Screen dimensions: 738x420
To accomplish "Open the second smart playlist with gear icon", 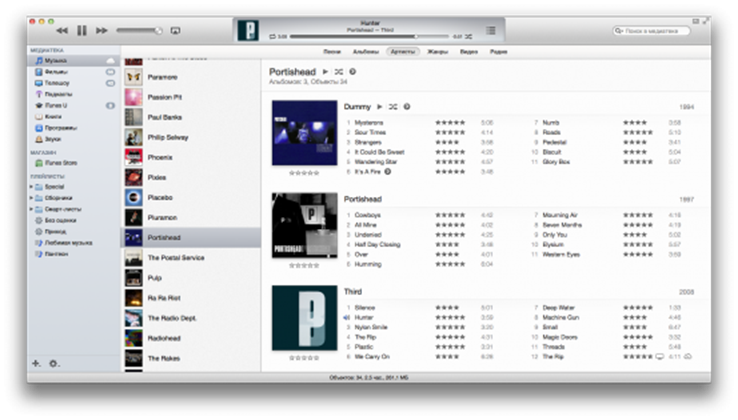I will 73,232.
